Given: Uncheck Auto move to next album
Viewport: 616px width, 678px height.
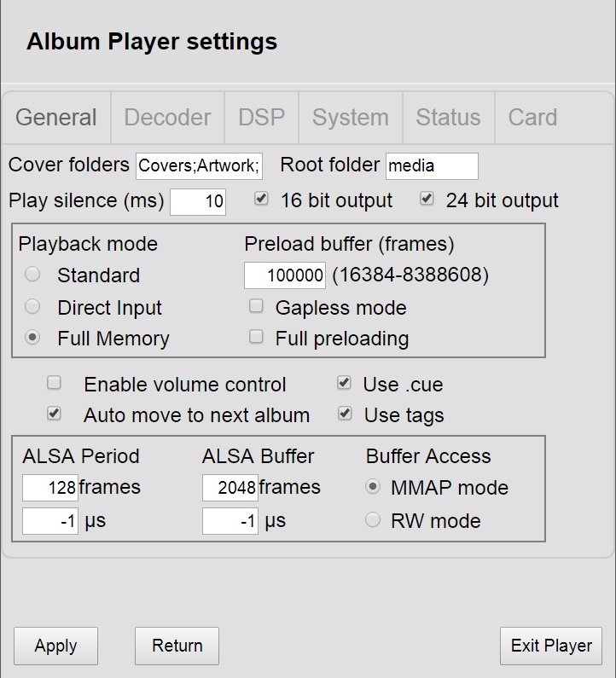Looking at the screenshot, I should click(x=54, y=414).
